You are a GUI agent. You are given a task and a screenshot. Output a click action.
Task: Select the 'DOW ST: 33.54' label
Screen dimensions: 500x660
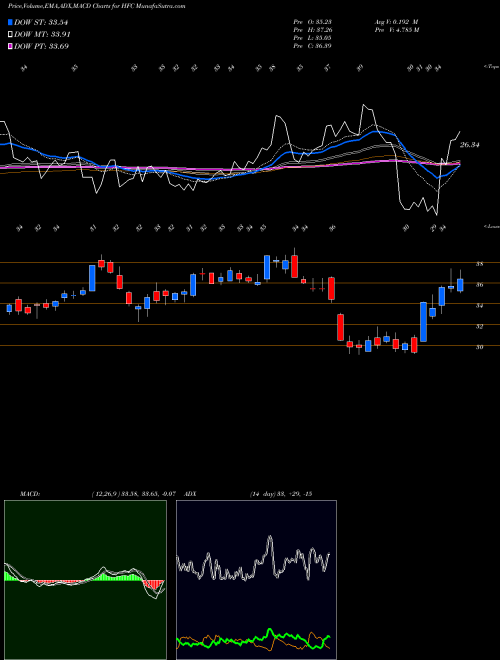[x=41, y=22]
